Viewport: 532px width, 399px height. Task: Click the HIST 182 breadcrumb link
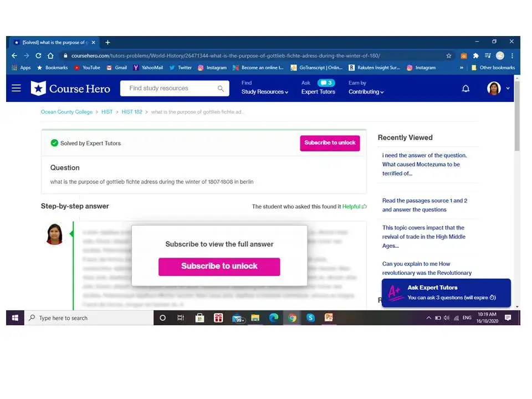point(132,112)
